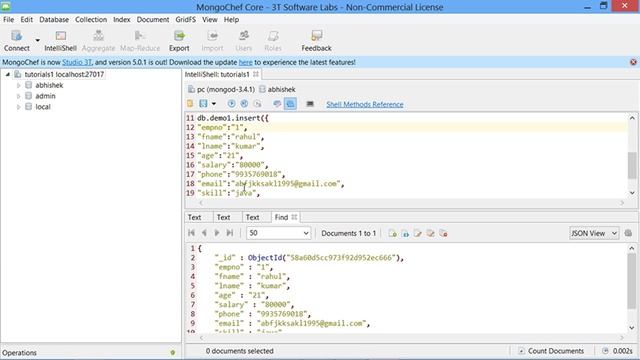This screenshot has height=360, width=640.
Task: Click the save script icon
Action: [203, 104]
